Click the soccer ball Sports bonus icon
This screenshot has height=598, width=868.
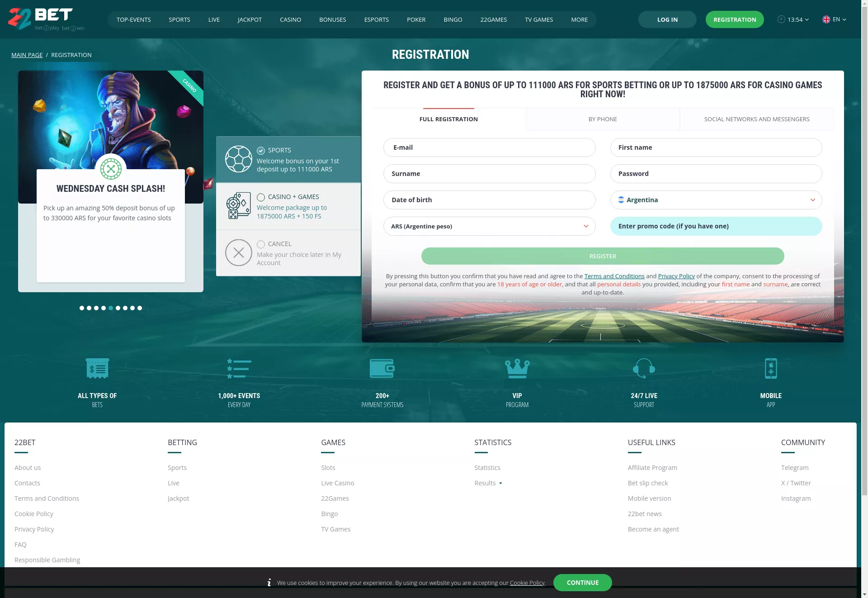tap(238, 159)
